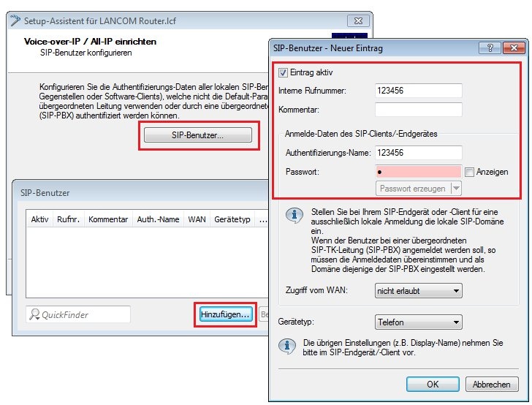Click the SIP-Benutzer... button

pyautogui.click(x=197, y=135)
